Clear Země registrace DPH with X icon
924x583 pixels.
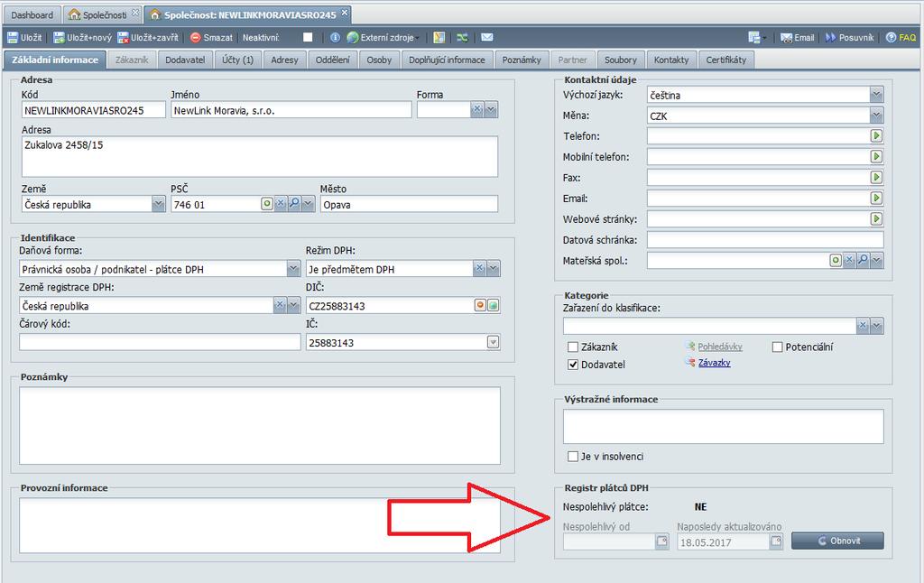pos(280,305)
